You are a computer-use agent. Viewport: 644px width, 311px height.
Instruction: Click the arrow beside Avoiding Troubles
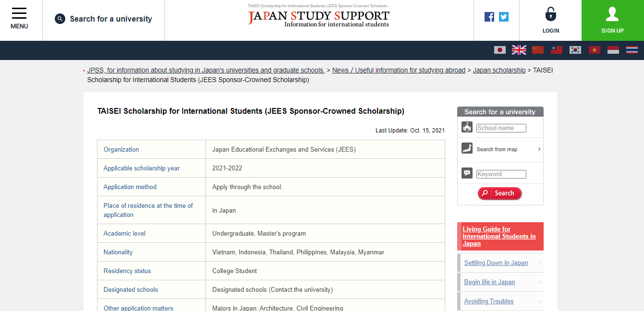(x=540, y=301)
